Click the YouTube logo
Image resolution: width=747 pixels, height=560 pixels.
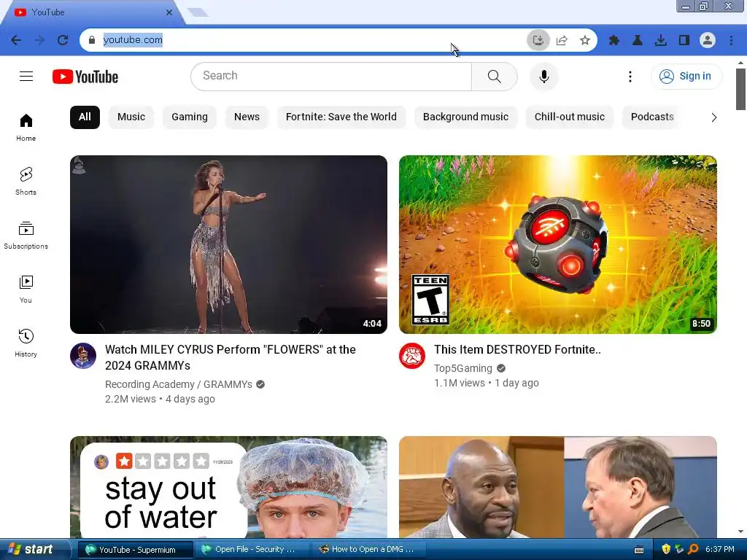pyautogui.click(x=85, y=77)
